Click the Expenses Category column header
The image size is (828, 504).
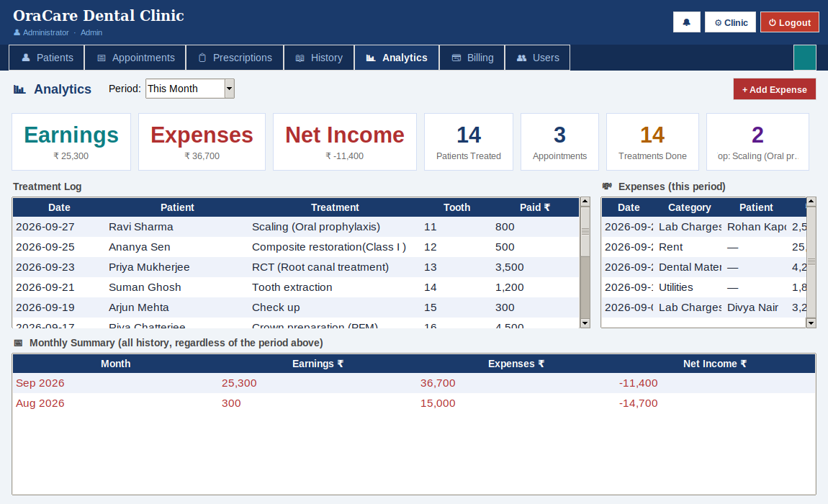689,207
